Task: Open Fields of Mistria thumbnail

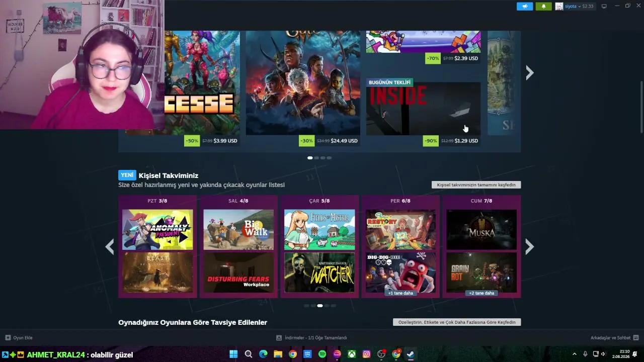Action: [319, 230]
